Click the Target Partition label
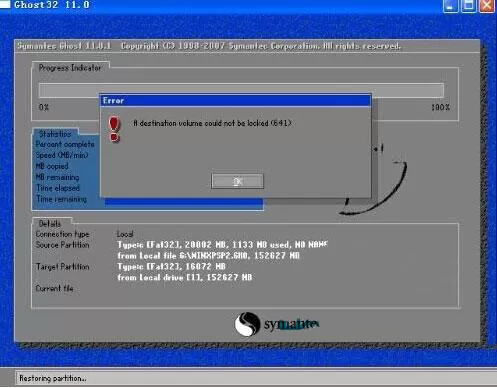Screen dimensions: 497x388 click(62, 267)
